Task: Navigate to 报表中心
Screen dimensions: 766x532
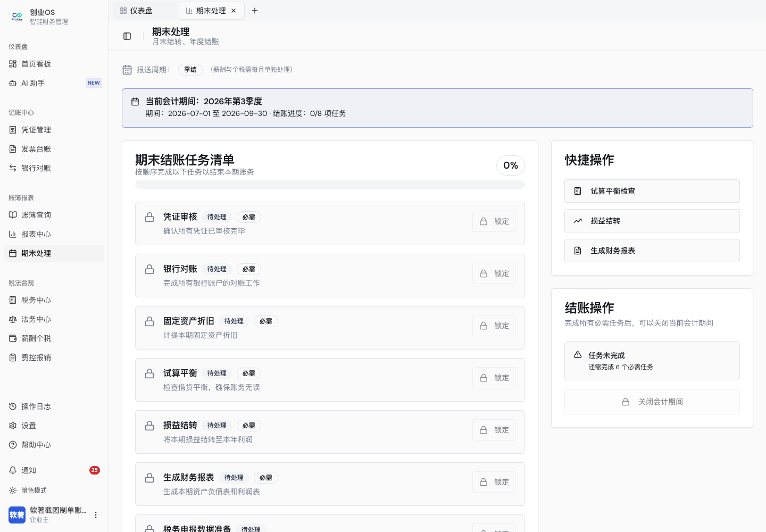Action: pyautogui.click(x=54, y=234)
